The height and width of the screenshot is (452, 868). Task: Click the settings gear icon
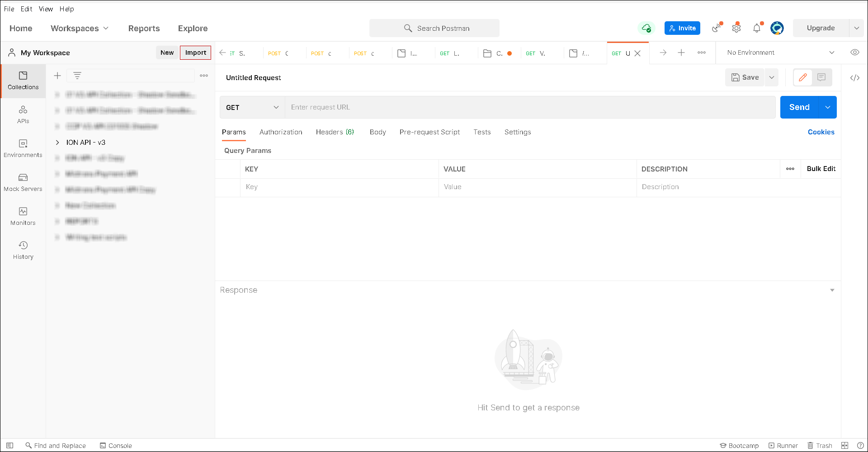[736, 28]
